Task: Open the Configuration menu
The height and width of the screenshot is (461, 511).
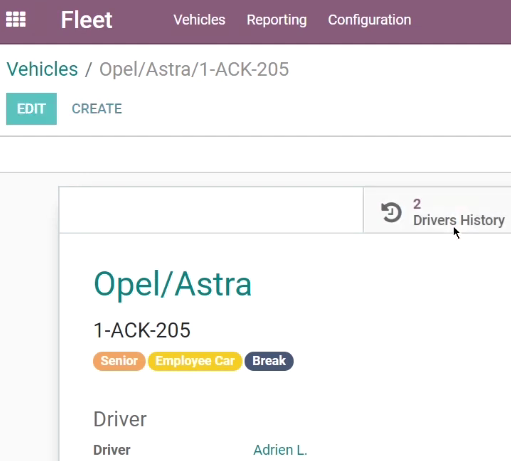Action: tap(369, 20)
